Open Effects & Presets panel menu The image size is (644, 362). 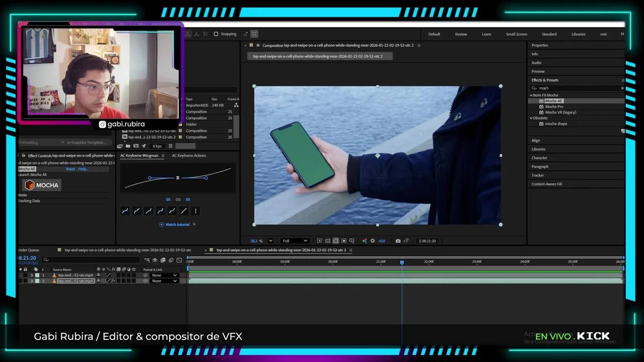click(x=623, y=80)
